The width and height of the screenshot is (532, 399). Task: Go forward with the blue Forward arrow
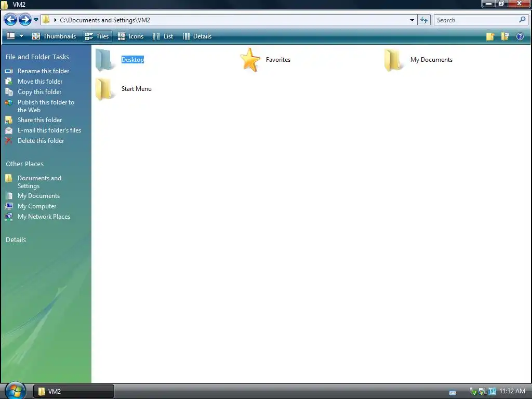(25, 20)
